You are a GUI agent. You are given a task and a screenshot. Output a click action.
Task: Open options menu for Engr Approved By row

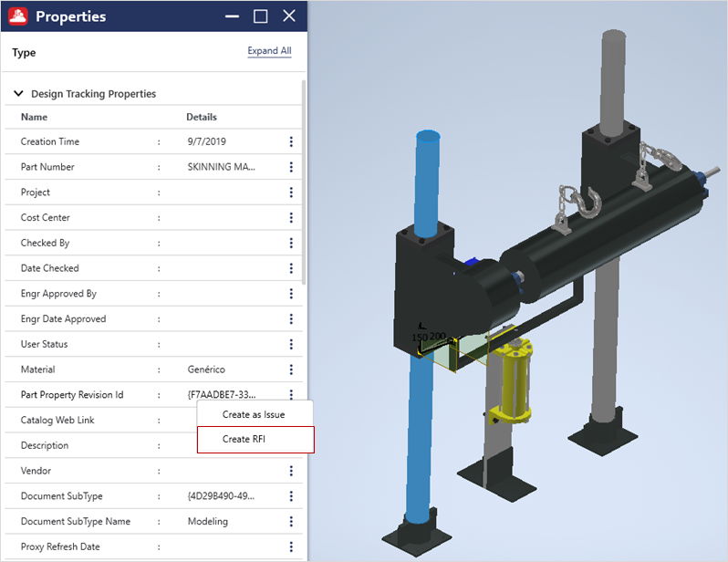291,294
